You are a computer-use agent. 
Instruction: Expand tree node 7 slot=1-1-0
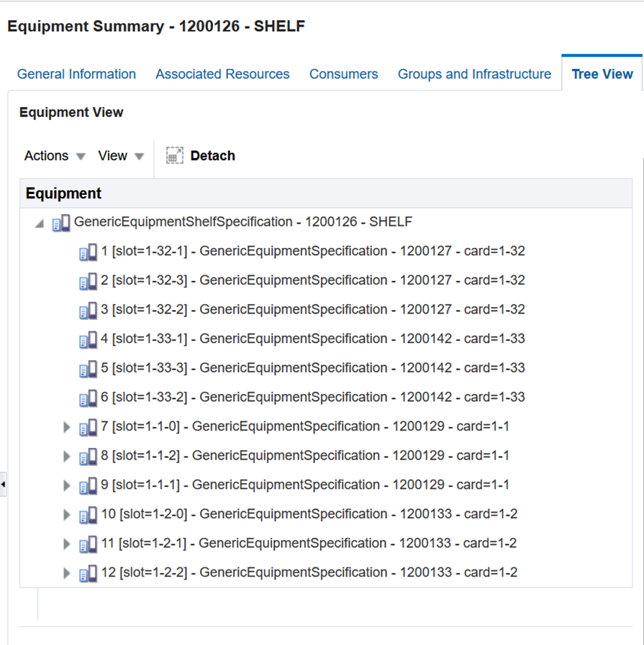pyautogui.click(x=67, y=427)
